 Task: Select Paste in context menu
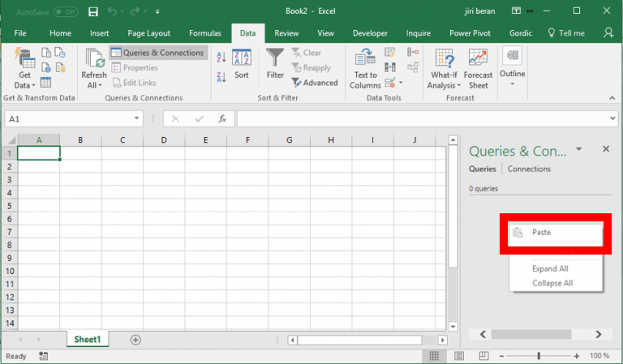[x=556, y=233]
